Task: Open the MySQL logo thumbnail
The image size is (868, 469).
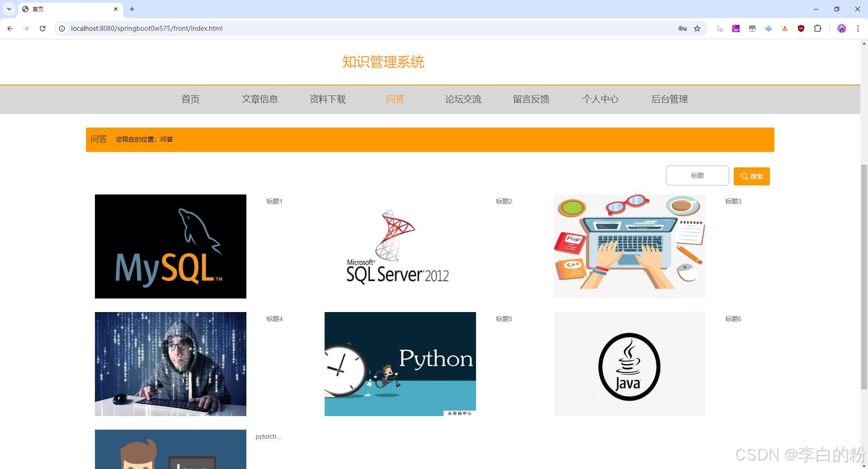Action: pos(170,246)
